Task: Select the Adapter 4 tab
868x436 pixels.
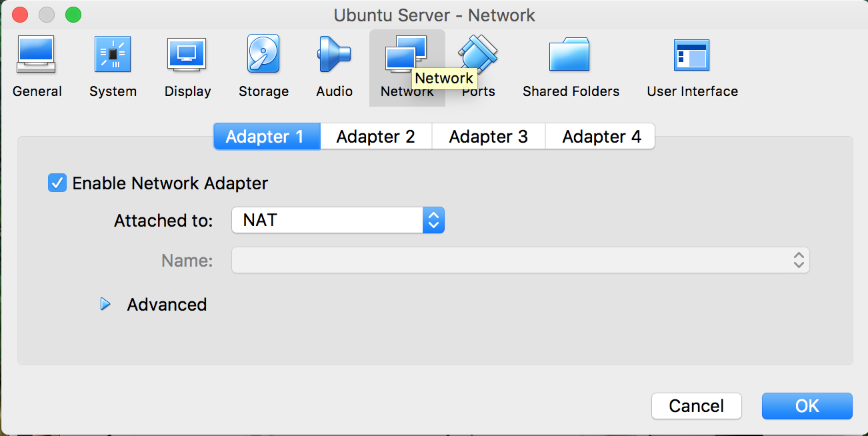Action: 599,136
